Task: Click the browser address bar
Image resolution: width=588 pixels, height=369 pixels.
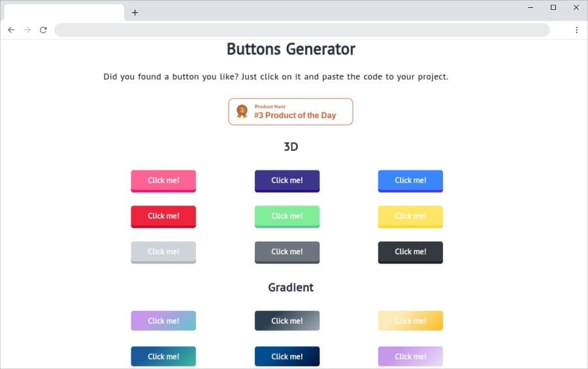Action: pos(301,30)
